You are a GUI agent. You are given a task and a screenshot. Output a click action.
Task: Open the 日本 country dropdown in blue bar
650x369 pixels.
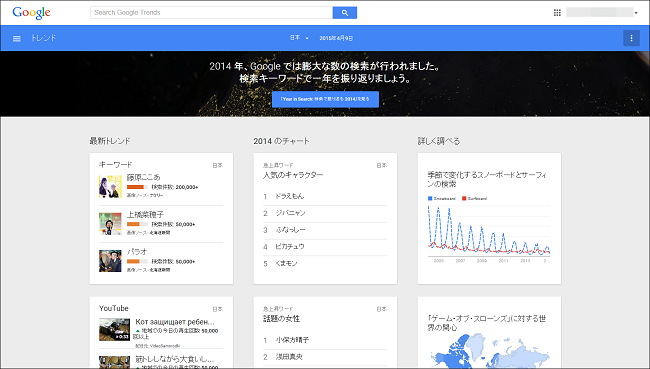click(x=299, y=38)
